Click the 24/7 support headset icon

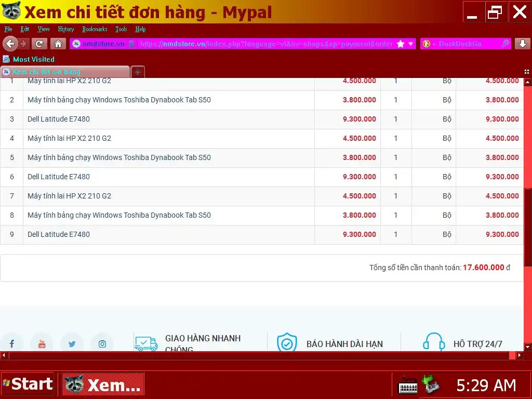pyautogui.click(x=434, y=342)
